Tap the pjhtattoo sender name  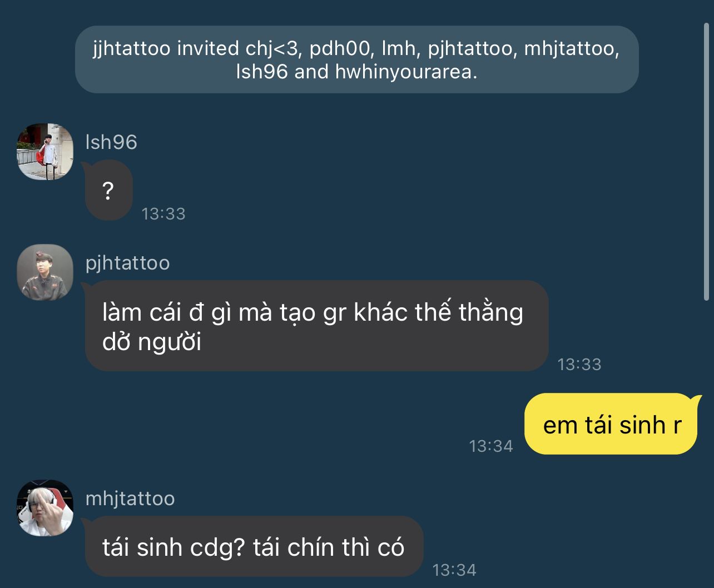point(127,263)
